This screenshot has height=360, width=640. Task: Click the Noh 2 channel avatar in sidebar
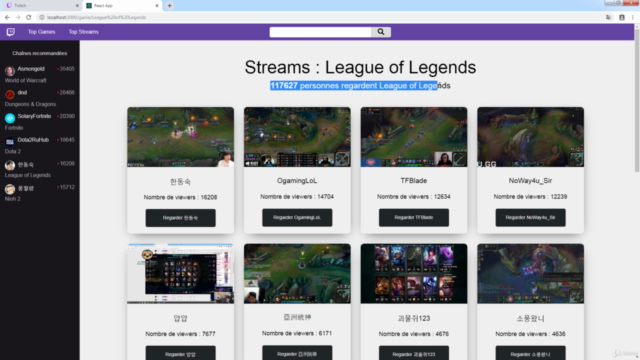point(10,189)
